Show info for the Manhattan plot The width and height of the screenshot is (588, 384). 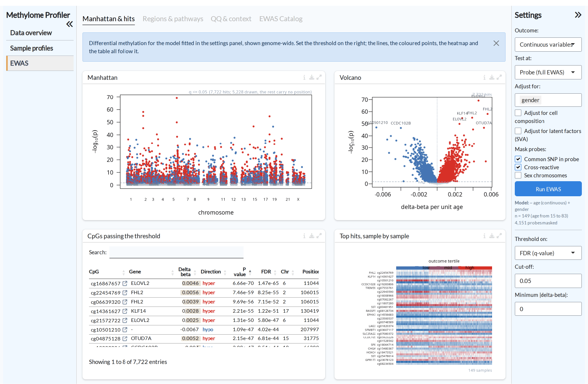click(304, 77)
